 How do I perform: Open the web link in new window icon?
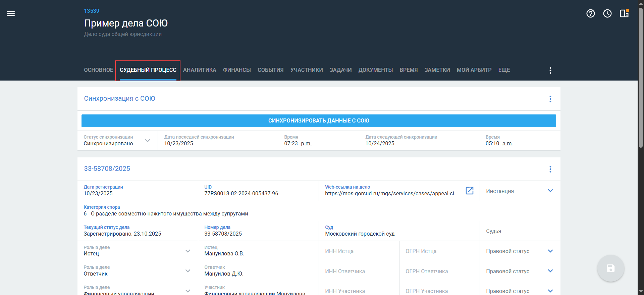(469, 191)
